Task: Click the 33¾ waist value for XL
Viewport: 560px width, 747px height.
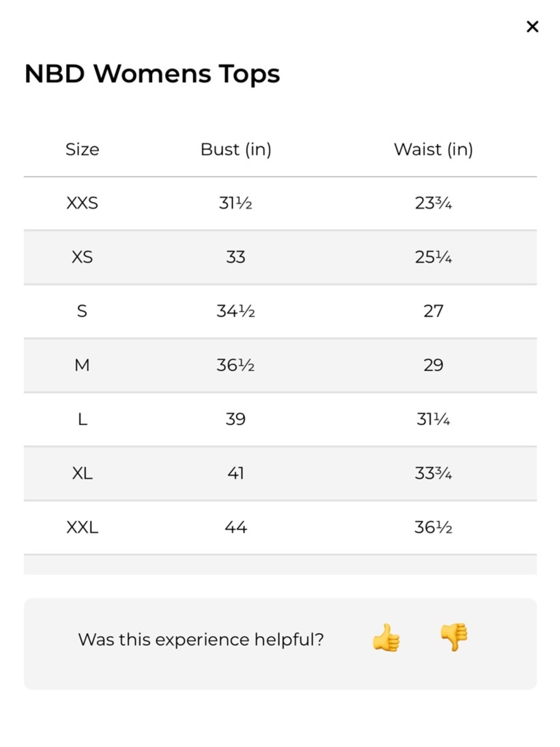Action: [x=433, y=474]
